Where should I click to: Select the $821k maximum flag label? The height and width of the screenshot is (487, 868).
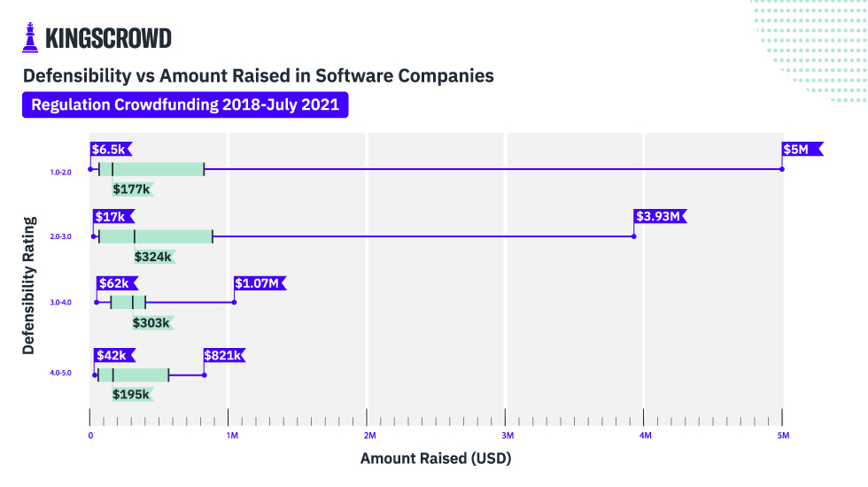pyautogui.click(x=222, y=355)
